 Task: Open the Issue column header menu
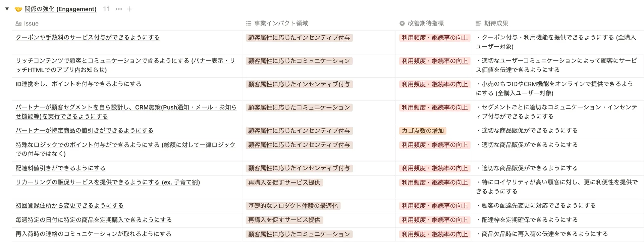pyautogui.click(x=31, y=24)
